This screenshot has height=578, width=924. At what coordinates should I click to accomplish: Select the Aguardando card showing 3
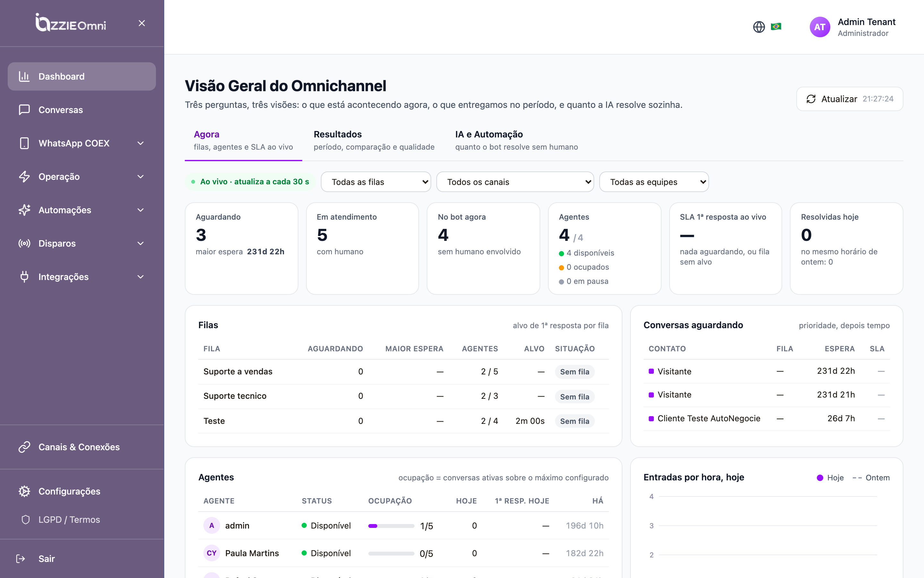(241, 249)
